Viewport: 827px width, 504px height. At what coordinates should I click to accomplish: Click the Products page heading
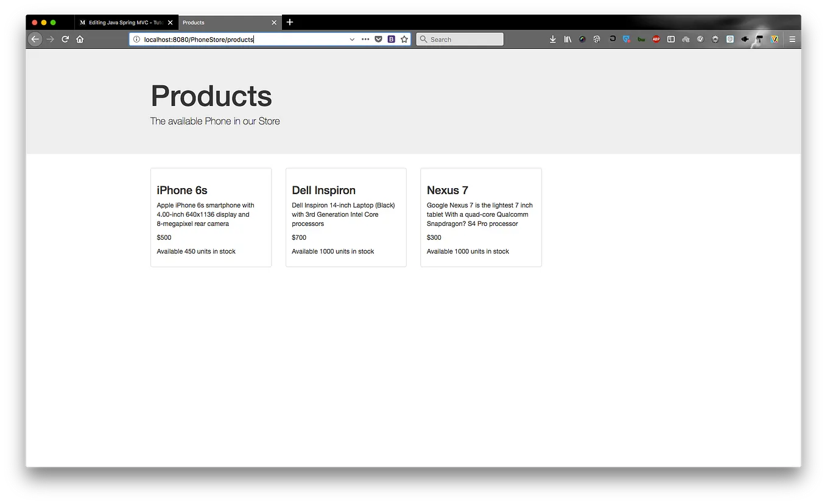(x=211, y=96)
